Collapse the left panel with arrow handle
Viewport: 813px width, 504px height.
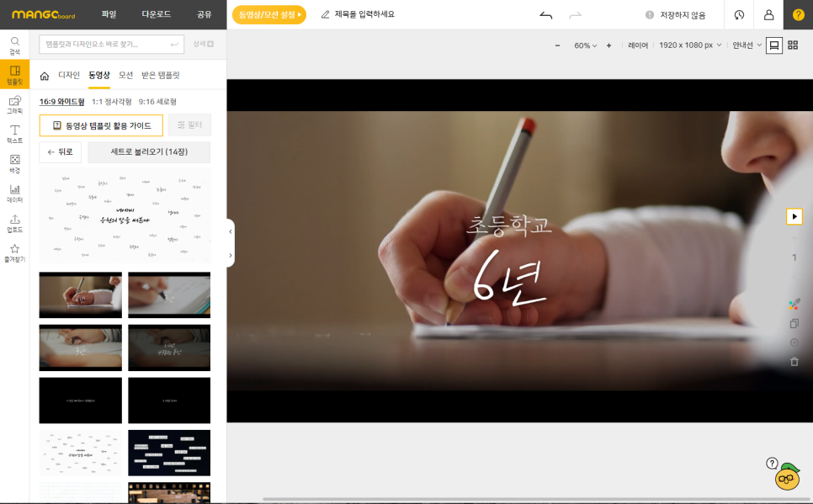point(231,231)
